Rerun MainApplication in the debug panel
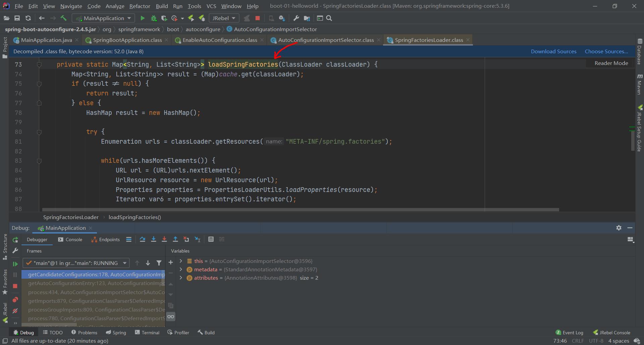The image size is (644, 345). click(x=15, y=240)
